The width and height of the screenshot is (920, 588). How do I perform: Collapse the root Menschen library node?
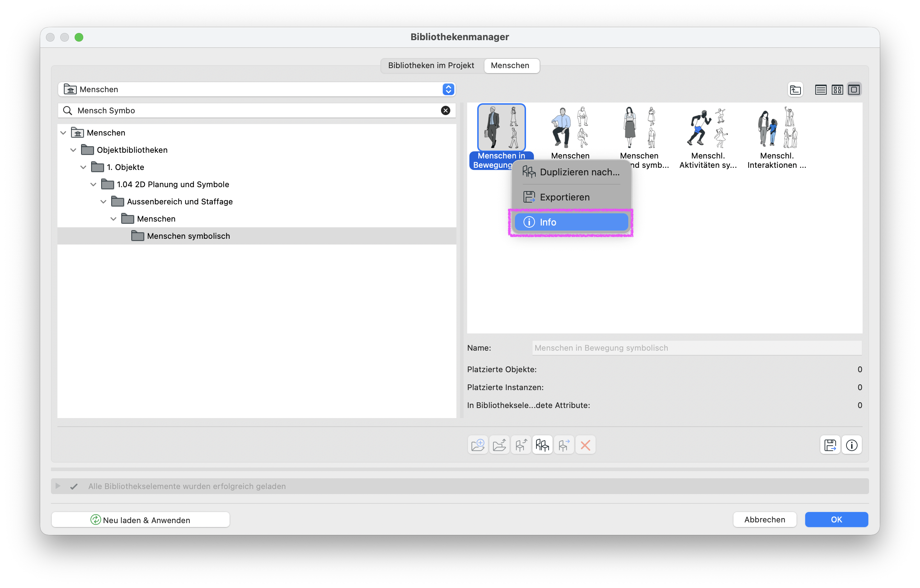64,133
